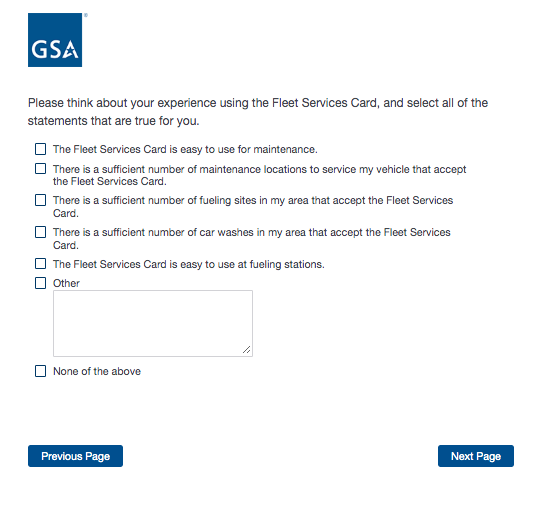540x508 pixels.
Task: Select the 'None of the above' checkbox
Action: (x=40, y=371)
